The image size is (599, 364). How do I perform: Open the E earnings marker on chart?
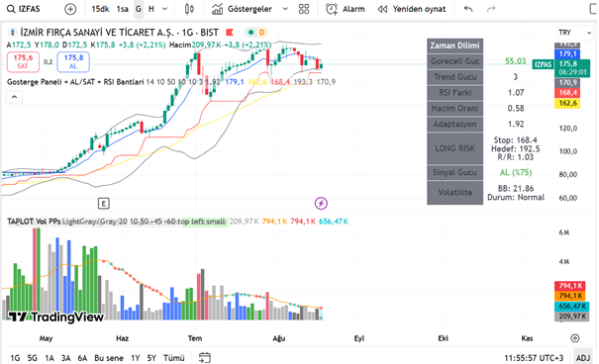[x=104, y=204]
